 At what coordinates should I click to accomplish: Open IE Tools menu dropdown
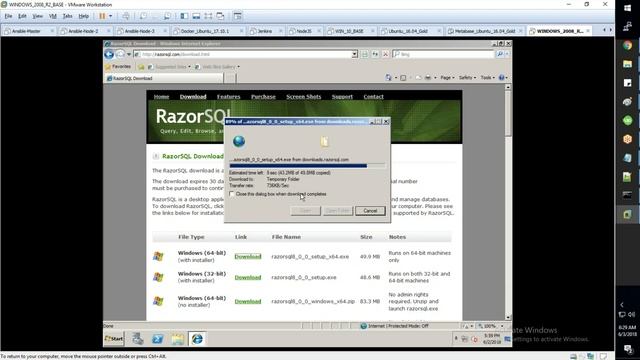click(487, 78)
